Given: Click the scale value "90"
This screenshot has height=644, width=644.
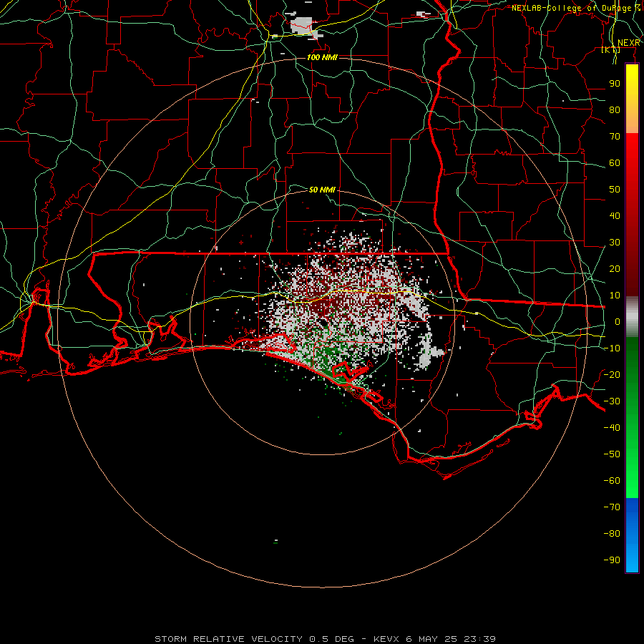Looking at the screenshot, I should coord(615,84).
